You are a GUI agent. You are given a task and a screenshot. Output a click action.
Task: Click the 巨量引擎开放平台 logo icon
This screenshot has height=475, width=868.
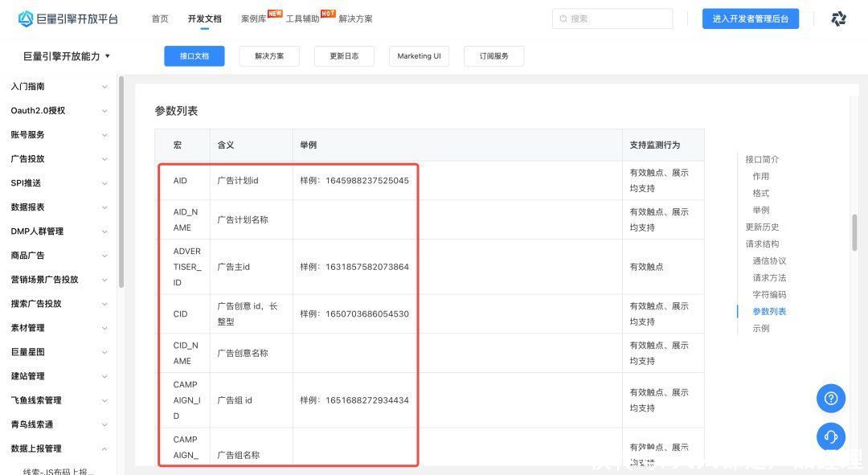point(26,18)
